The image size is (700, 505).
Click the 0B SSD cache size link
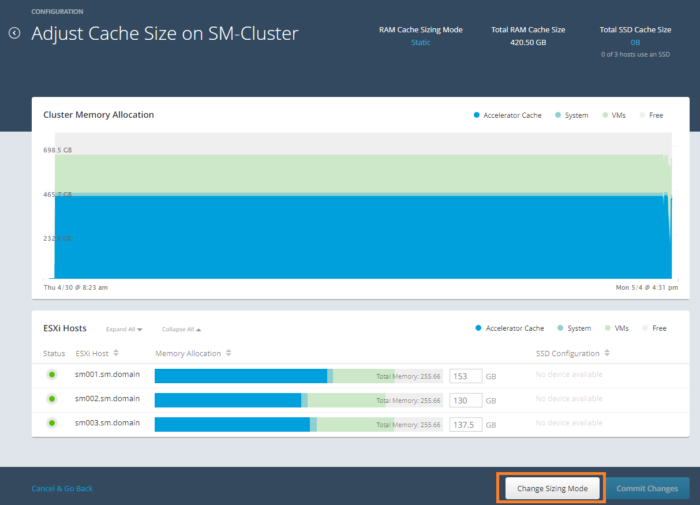635,42
